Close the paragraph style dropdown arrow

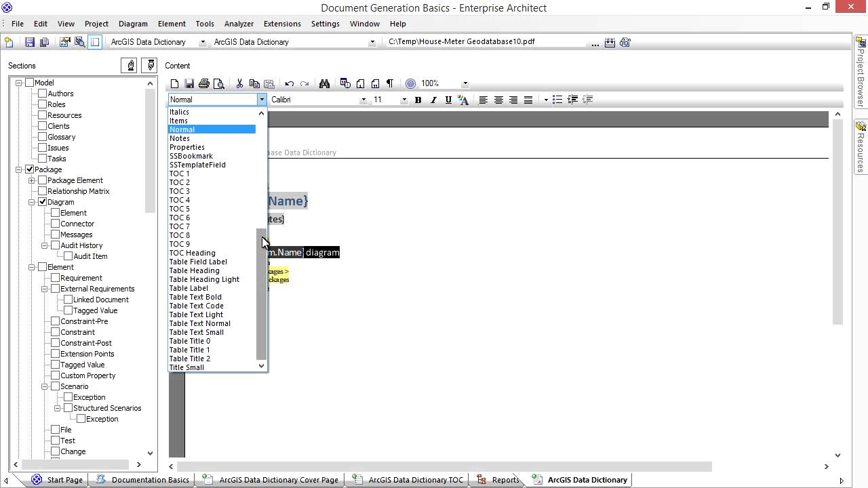point(262,100)
